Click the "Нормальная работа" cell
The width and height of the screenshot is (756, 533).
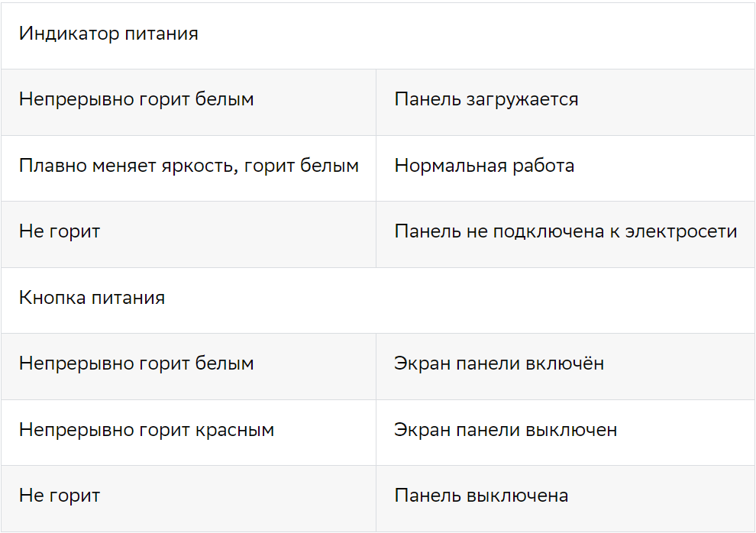click(x=484, y=166)
